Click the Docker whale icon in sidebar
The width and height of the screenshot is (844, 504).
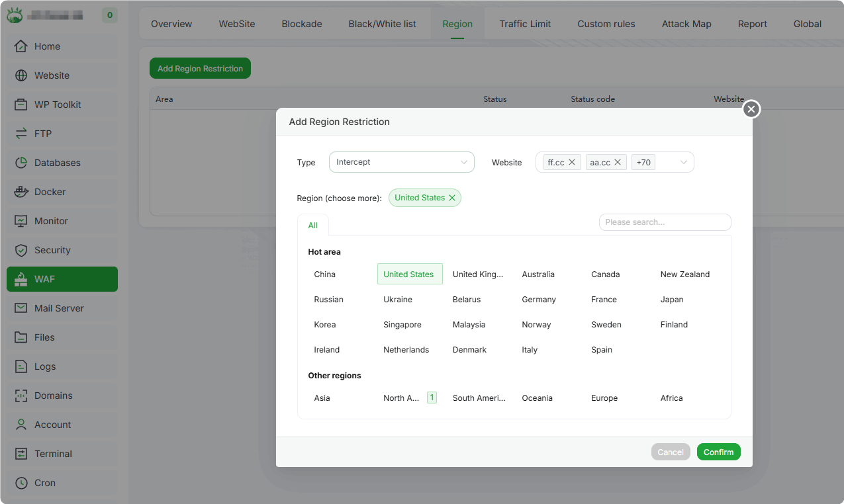pos(21,192)
